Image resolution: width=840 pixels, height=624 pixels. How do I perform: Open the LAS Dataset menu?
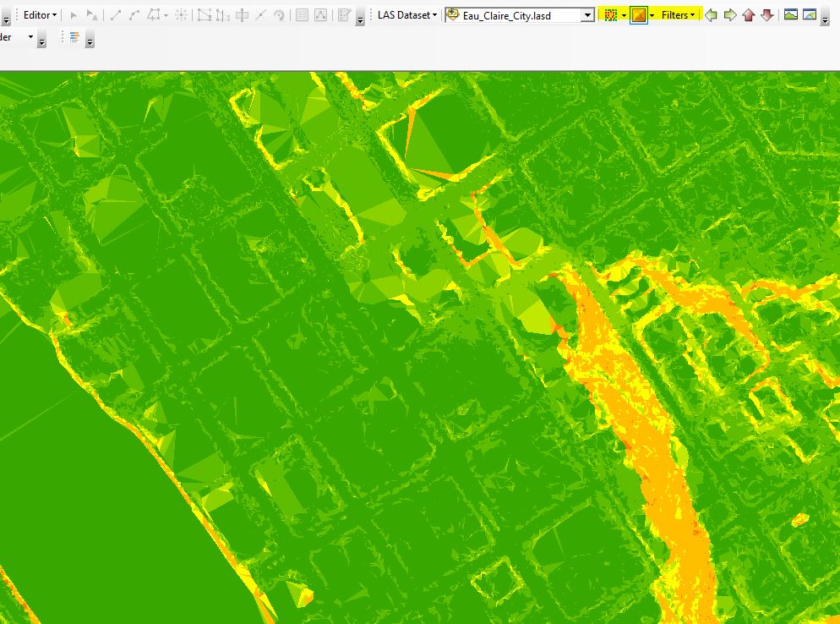[406, 14]
